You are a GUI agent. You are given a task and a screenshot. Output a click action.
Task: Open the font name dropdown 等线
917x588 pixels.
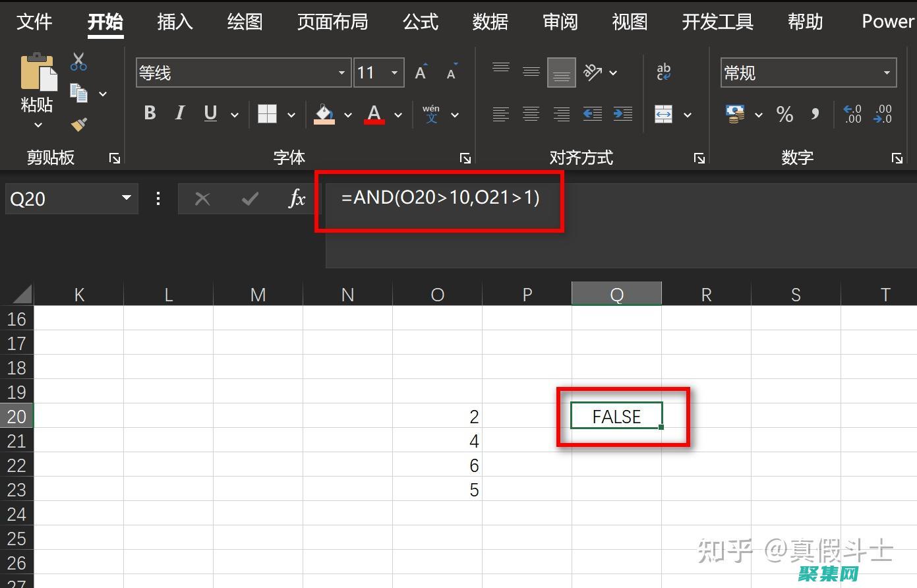point(341,73)
